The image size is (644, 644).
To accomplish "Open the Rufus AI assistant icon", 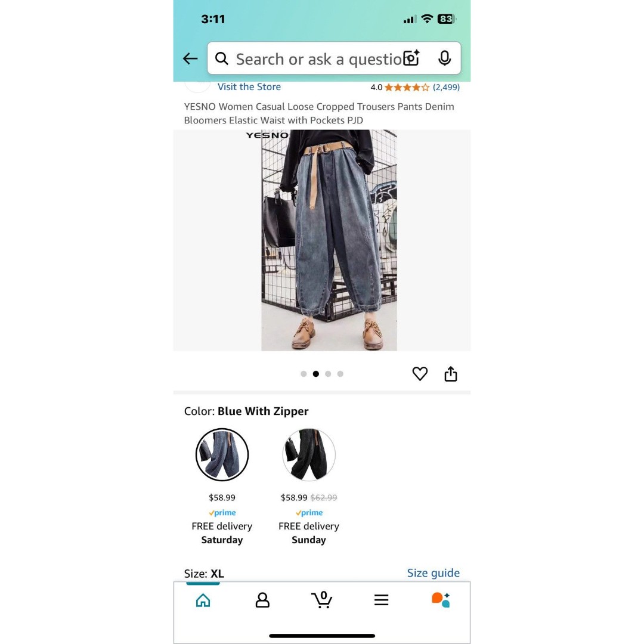I will click(441, 600).
